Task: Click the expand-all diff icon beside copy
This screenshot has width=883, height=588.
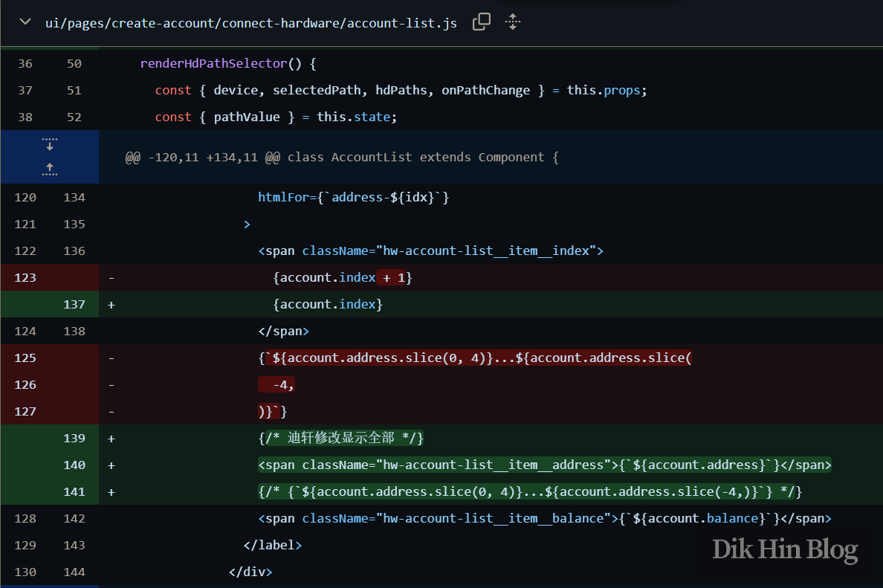Action: click(x=512, y=22)
